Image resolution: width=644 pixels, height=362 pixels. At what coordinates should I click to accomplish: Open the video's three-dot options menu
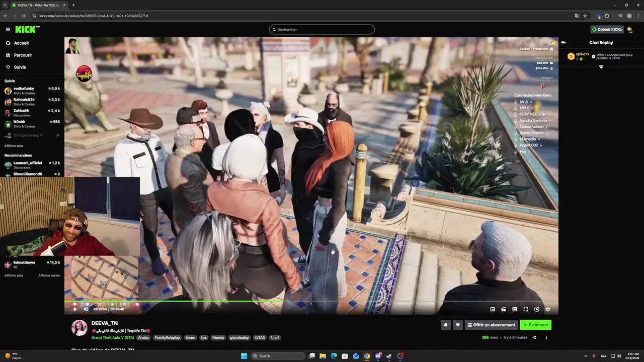(546, 337)
